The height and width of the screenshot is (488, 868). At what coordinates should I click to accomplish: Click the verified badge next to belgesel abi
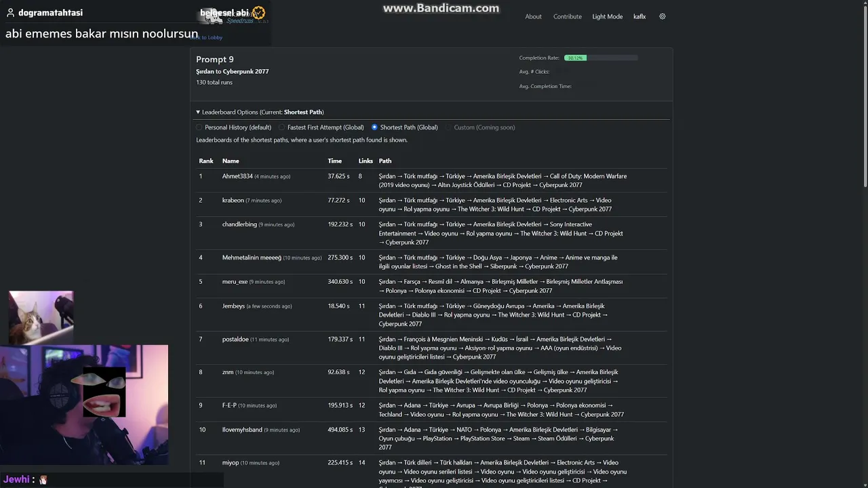click(x=258, y=12)
